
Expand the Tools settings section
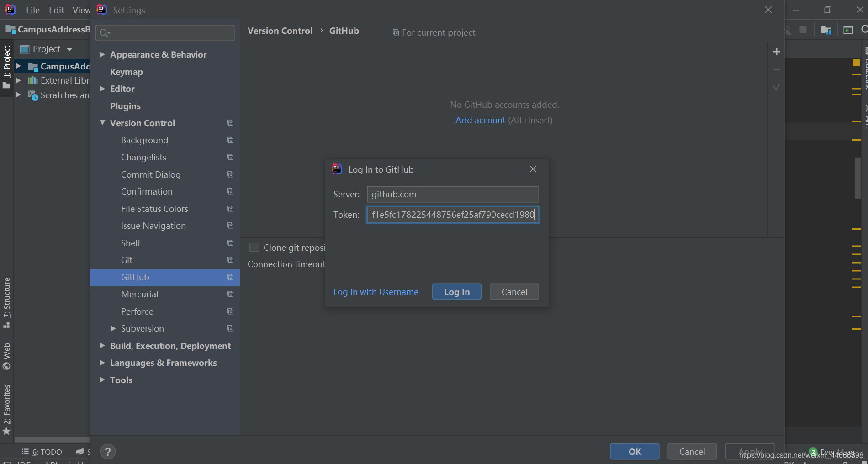pyautogui.click(x=102, y=380)
